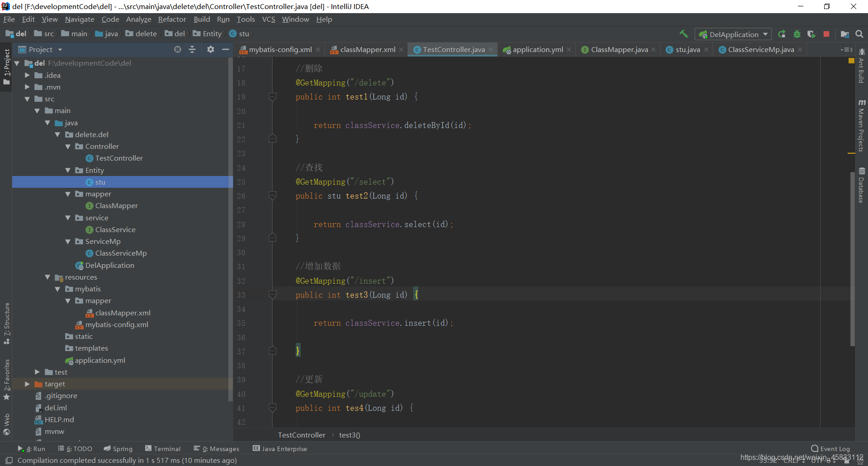Fold the test2 method at line 26
868x466 pixels.
[273, 195]
